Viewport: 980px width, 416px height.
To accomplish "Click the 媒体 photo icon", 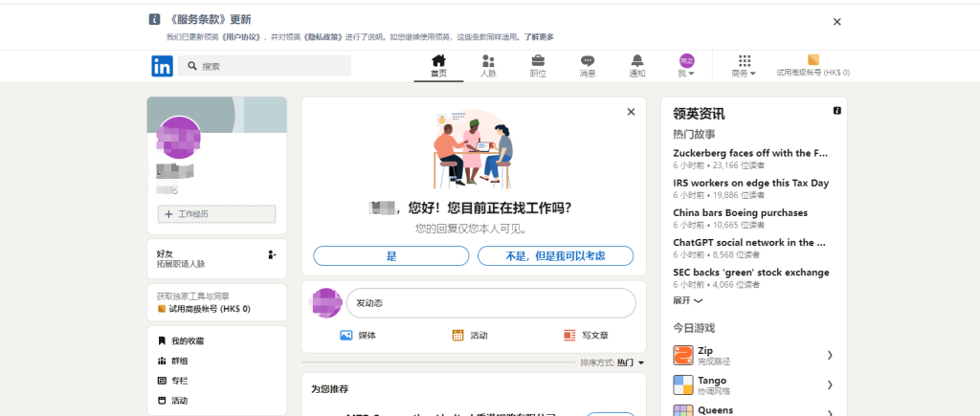I will pyautogui.click(x=346, y=336).
